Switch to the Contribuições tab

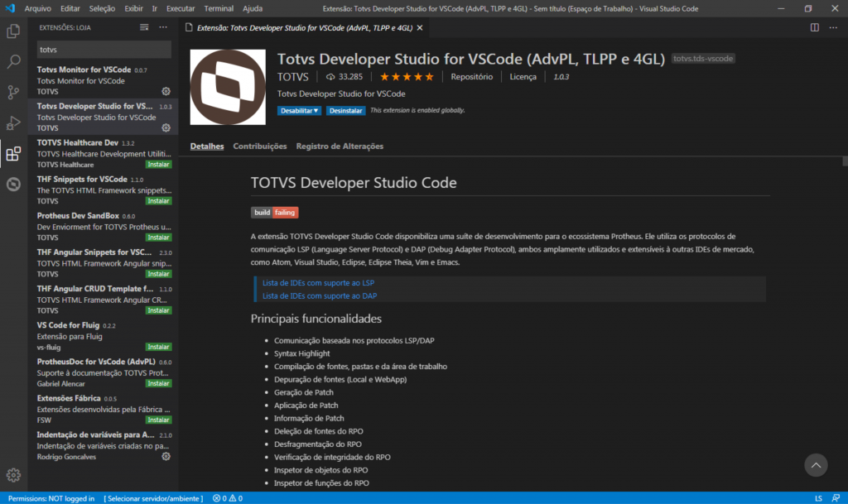tap(259, 146)
